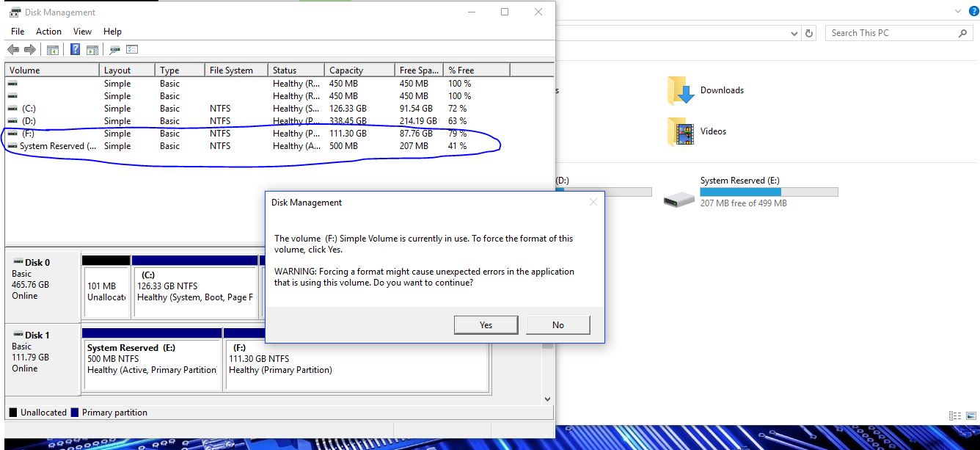Click the Settings checklist toolbar icon

pyautogui.click(x=132, y=50)
